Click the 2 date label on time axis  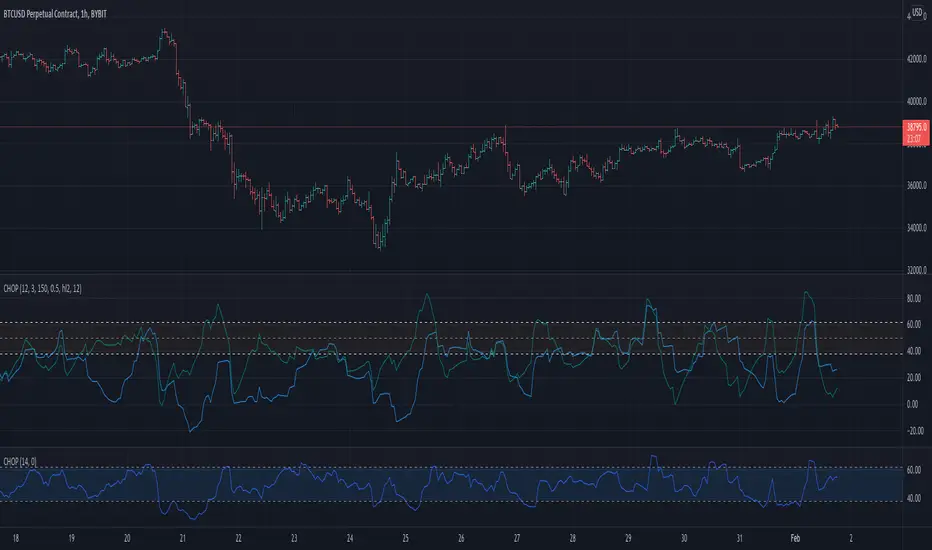(x=851, y=538)
